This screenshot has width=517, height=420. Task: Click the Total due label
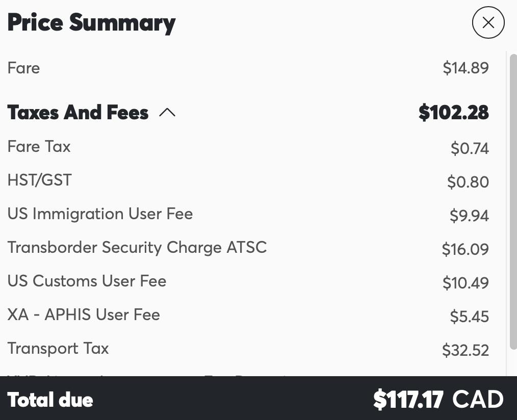[x=50, y=400]
